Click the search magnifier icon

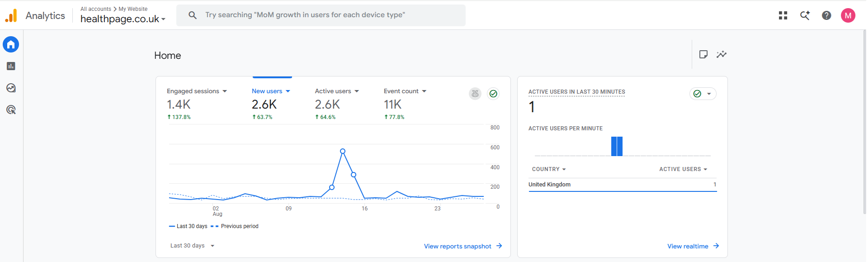pos(193,15)
